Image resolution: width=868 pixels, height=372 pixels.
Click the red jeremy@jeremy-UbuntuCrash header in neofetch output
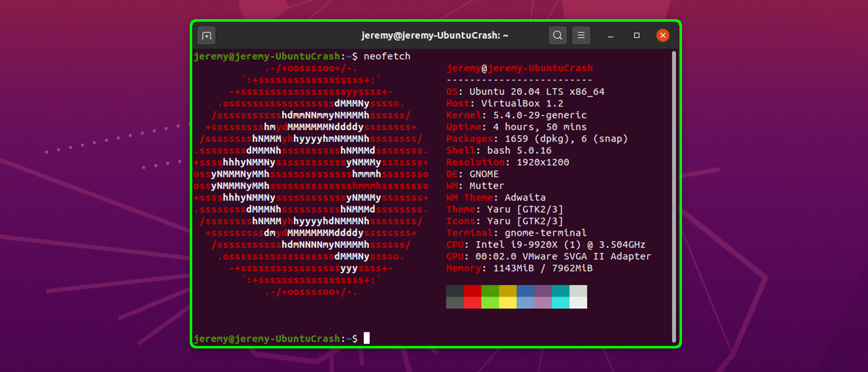point(520,68)
